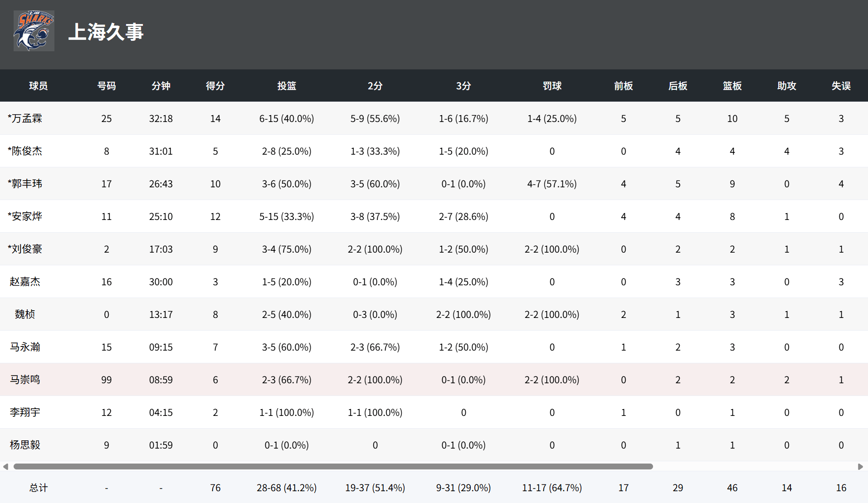Click field goals 5-15 (33.3%)
This screenshot has width=868, height=503.
[287, 216]
